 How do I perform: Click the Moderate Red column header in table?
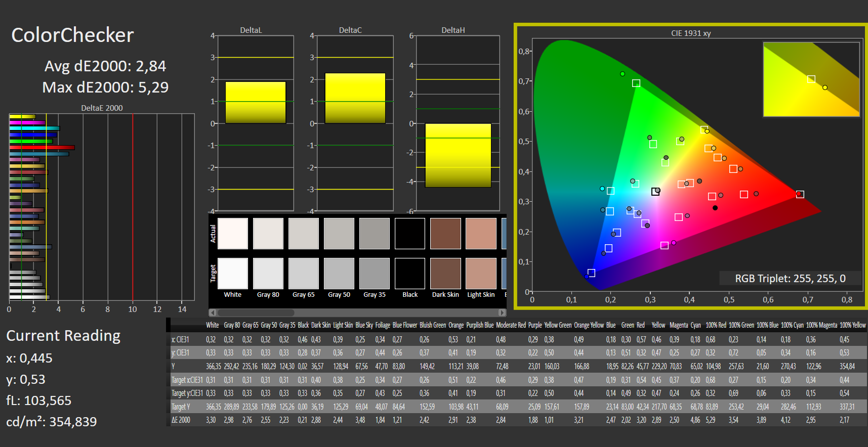coord(511,325)
